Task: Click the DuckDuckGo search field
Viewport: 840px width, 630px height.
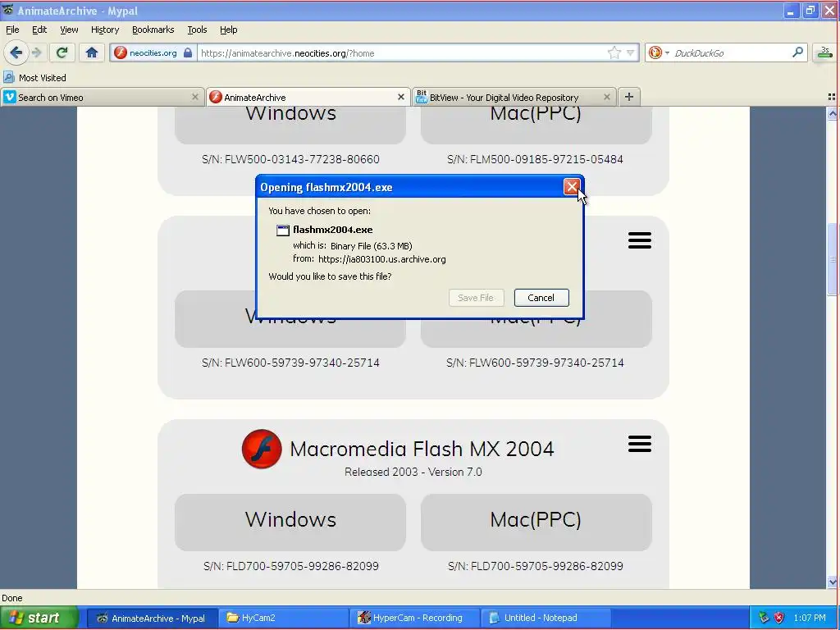Action: (731, 53)
